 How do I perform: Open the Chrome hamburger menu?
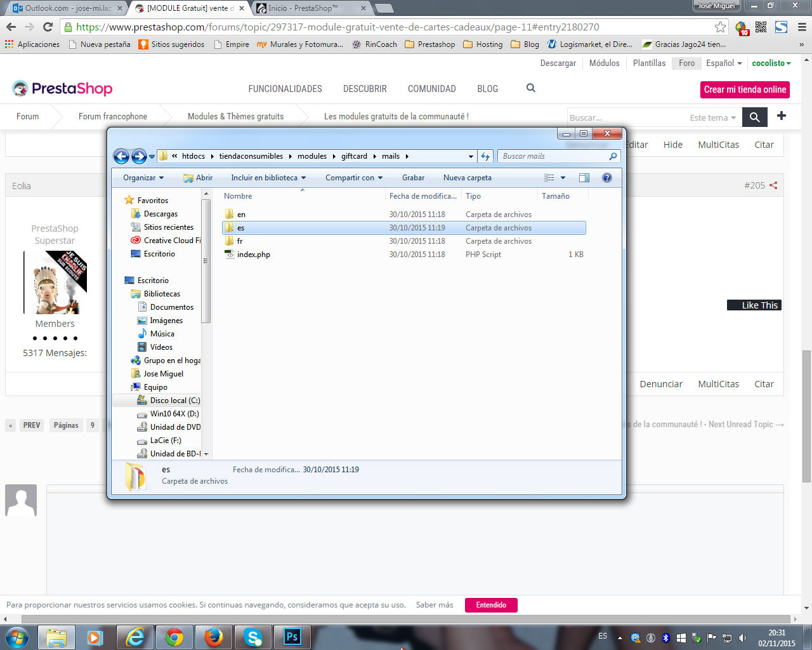coord(801,27)
